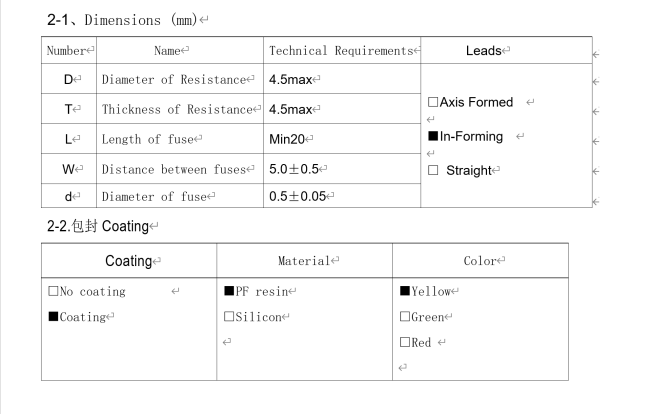The width and height of the screenshot is (650, 414).
Task: Click the Diameter of Resistance cell
Action: pos(178,79)
